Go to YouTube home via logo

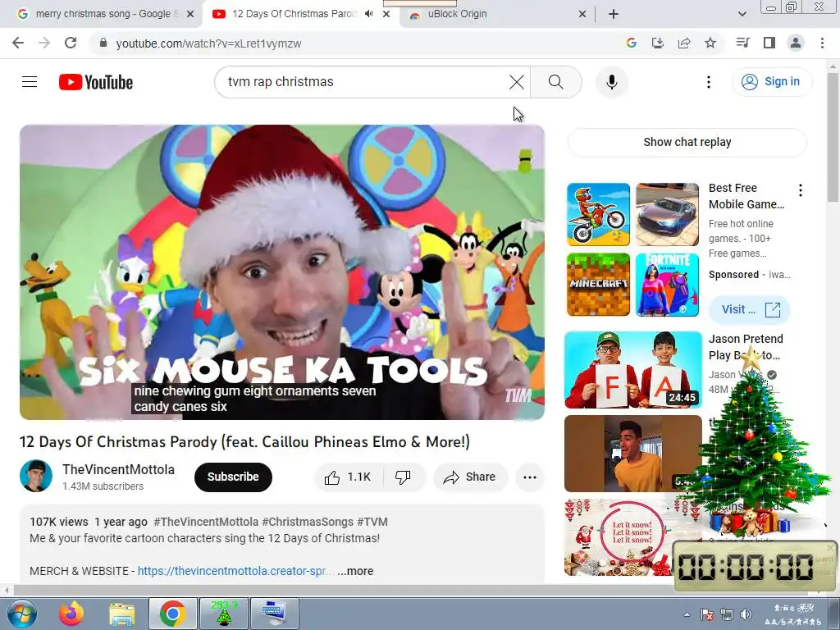[x=96, y=82]
